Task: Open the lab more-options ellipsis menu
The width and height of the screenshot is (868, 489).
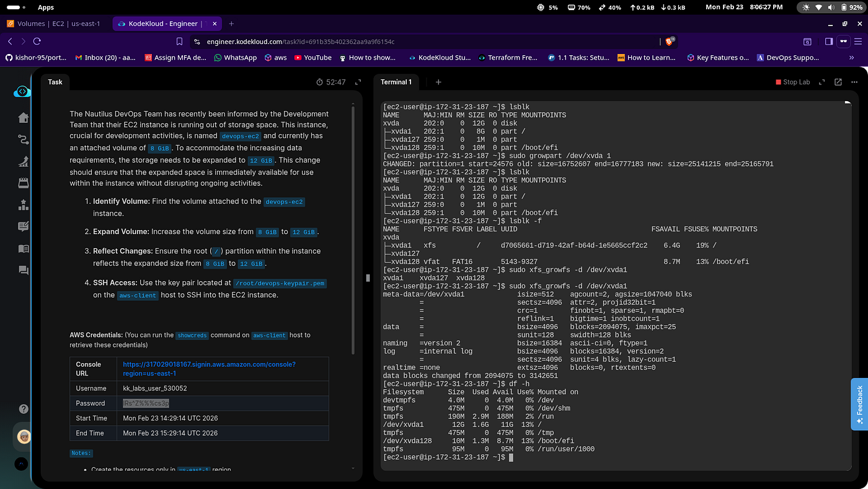Action: click(x=854, y=82)
